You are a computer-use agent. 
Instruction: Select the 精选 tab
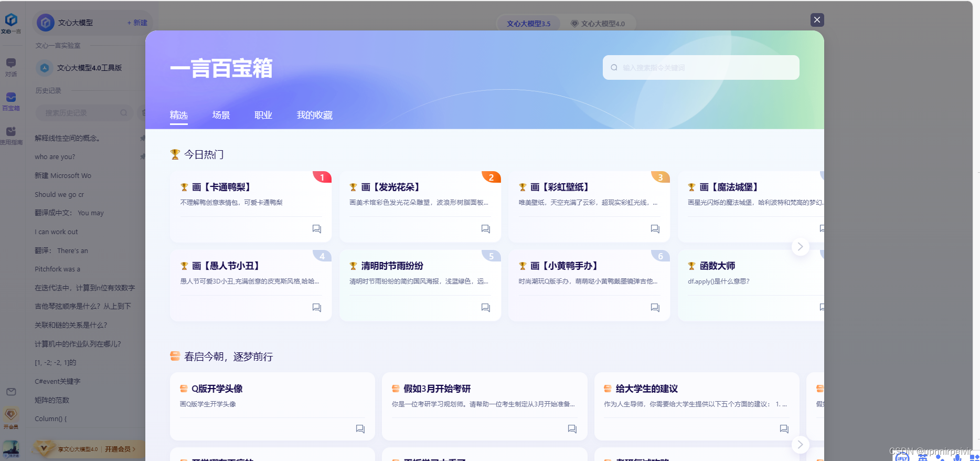coord(179,115)
